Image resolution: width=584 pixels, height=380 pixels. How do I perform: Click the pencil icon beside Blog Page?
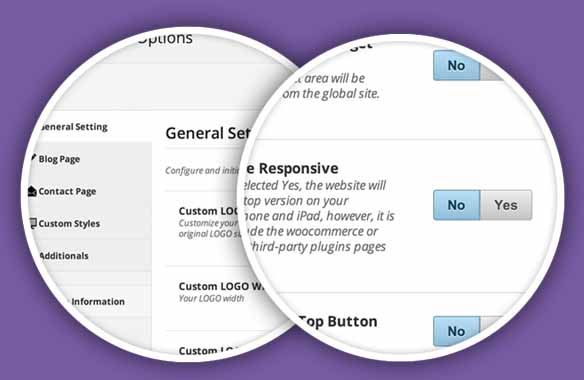[x=34, y=158]
